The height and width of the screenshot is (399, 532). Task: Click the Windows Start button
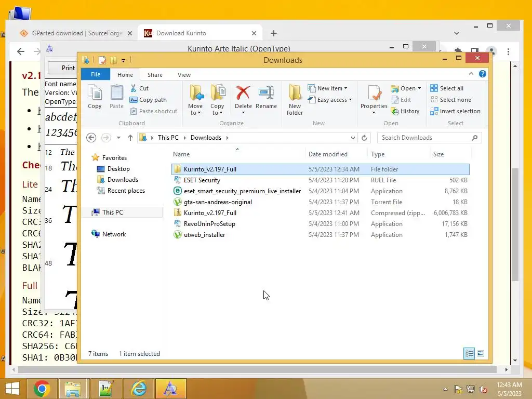(x=12, y=389)
